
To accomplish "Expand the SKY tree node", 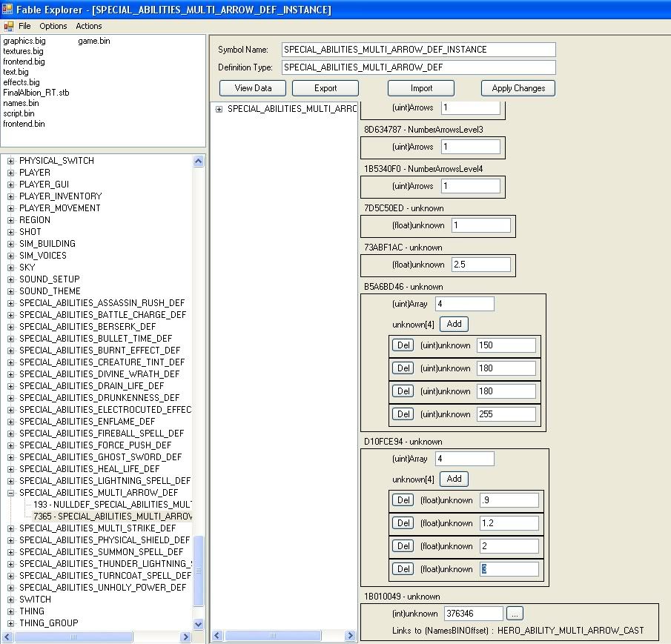I will pos(10,268).
